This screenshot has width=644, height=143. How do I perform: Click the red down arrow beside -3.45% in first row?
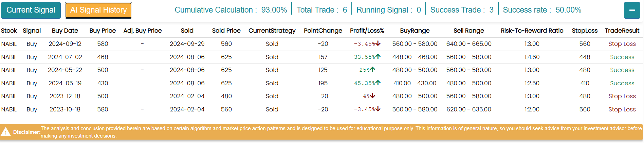(x=378, y=43)
